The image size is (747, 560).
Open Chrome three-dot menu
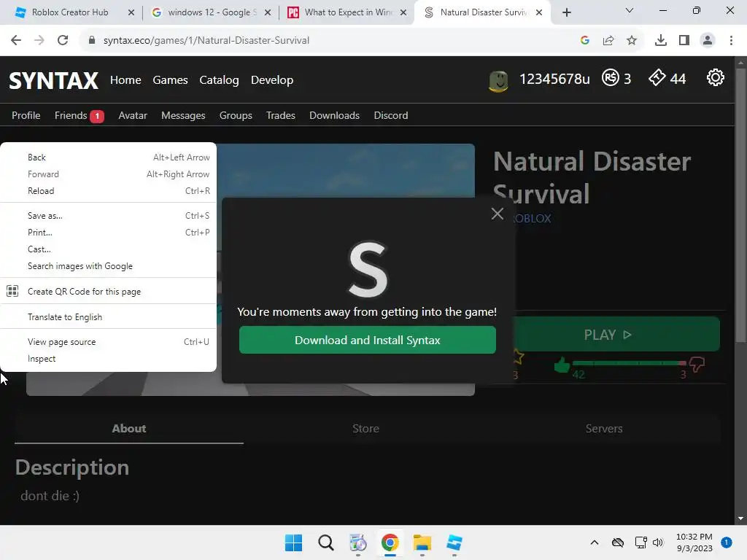point(731,41)
